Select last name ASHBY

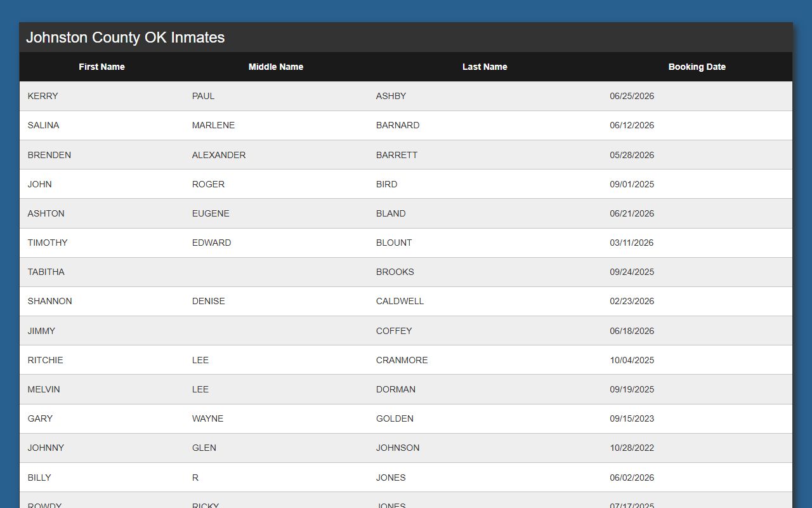[391, 96]
